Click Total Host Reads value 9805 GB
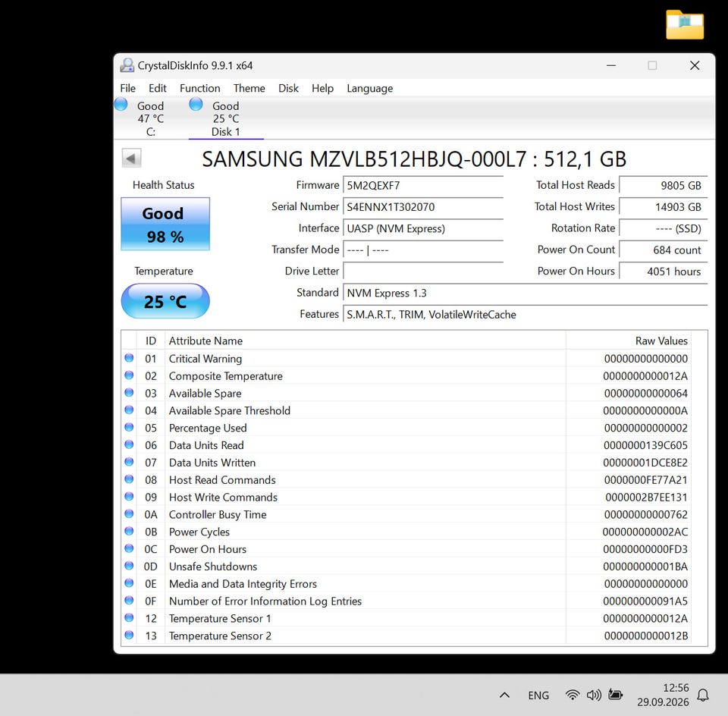Image resolution: width=728 pixels, height=716 pixels. click(663, 185)
